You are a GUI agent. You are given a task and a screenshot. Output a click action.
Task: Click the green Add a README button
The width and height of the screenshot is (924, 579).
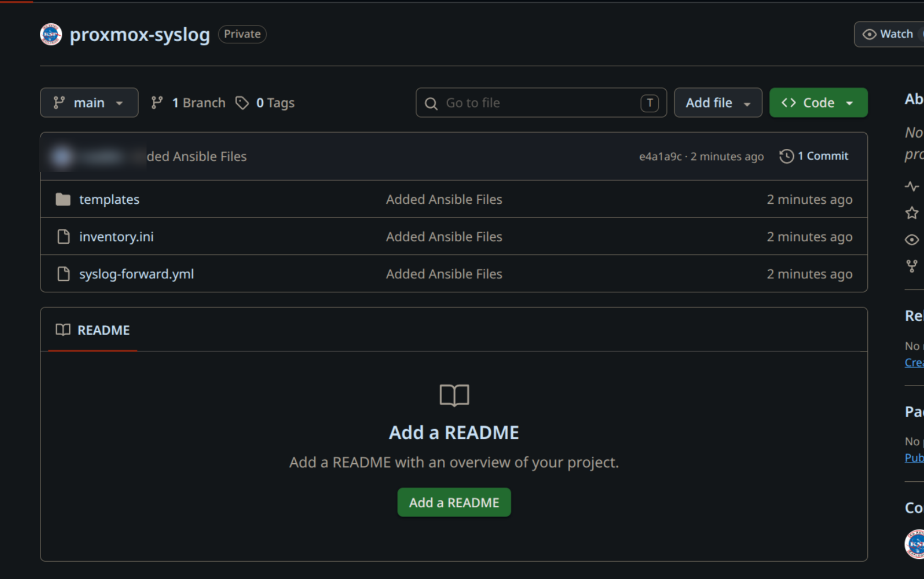[x=454, y=503]
